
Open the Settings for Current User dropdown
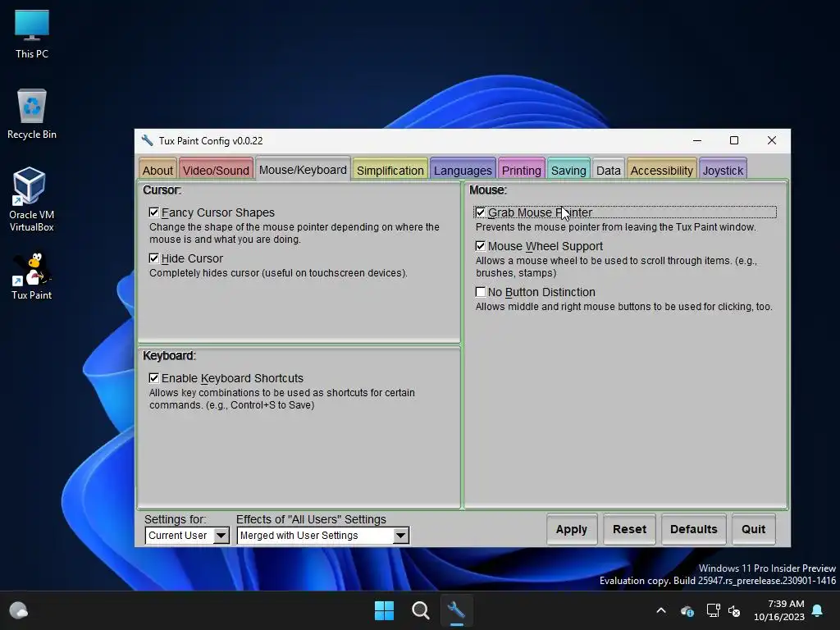[187, 535]
